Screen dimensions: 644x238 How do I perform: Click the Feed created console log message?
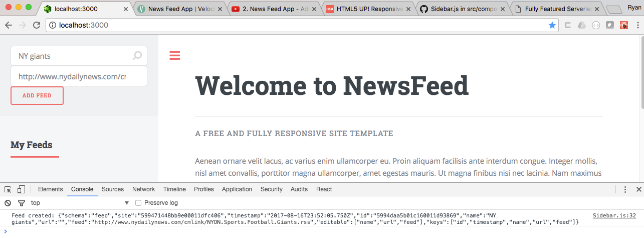tap(296, 218)
